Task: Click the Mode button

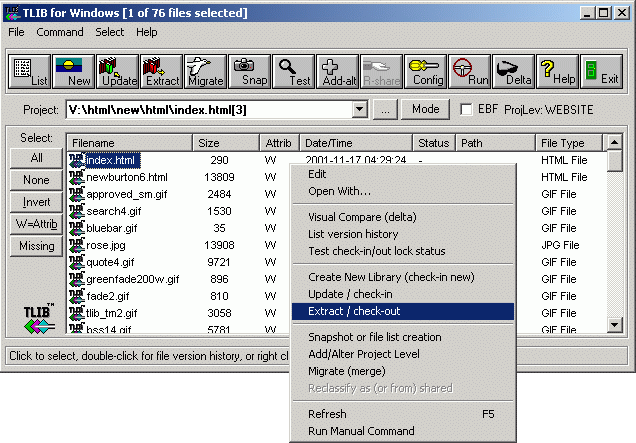Action: (425, 109)
